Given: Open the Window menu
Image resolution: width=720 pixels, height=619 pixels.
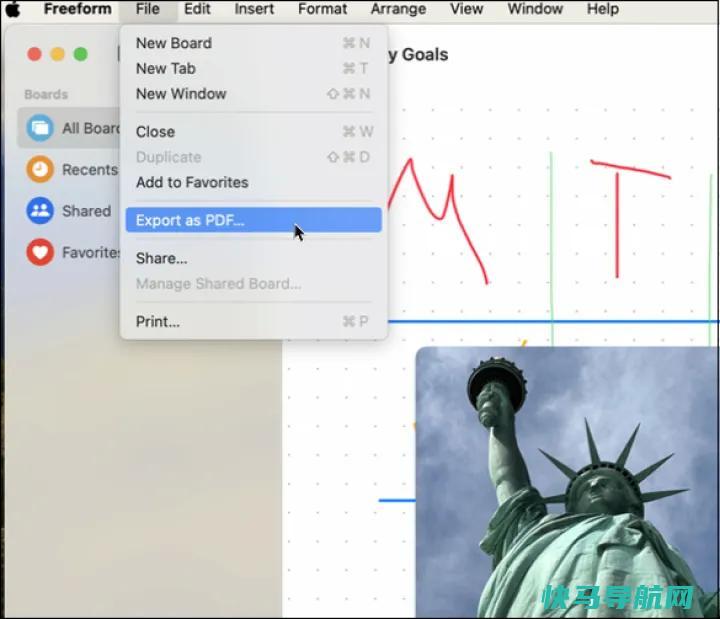Looking at the screenshot, I should click(x=535, y=9).
